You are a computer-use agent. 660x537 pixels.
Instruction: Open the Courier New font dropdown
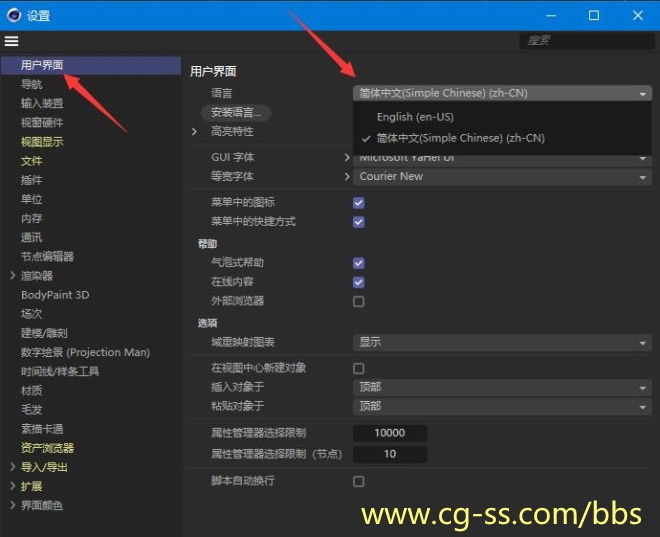tap(502, 176)
